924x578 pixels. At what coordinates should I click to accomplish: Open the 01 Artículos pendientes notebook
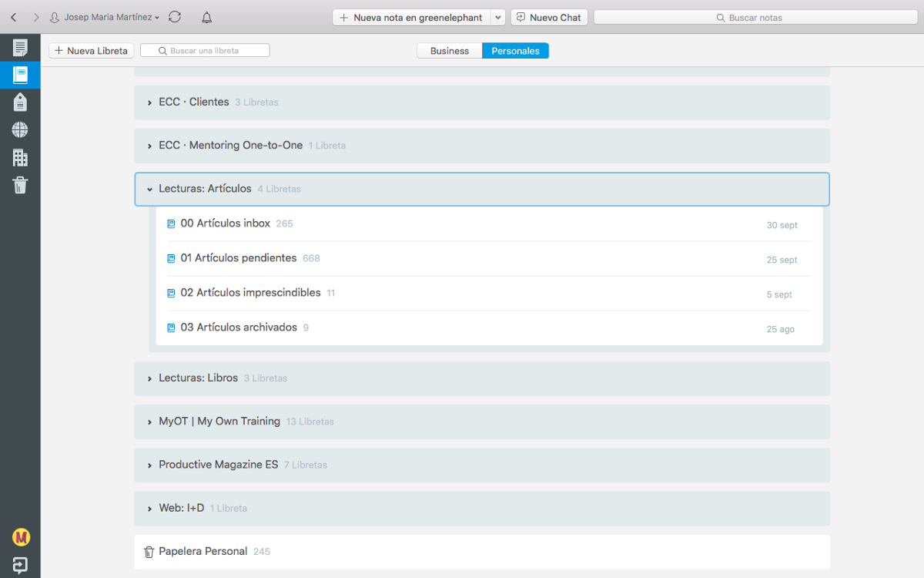point(238,258)
